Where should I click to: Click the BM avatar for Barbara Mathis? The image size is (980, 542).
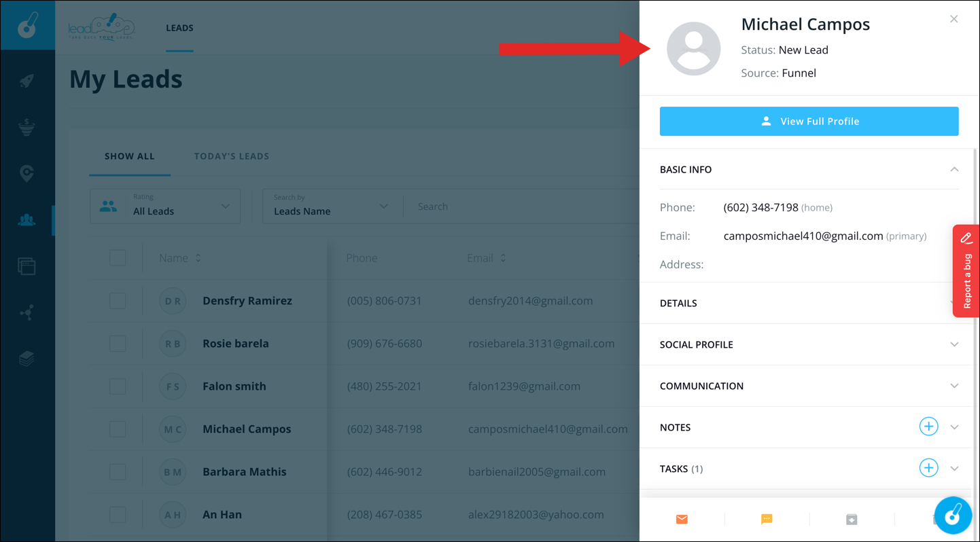(x=173, y=472)
